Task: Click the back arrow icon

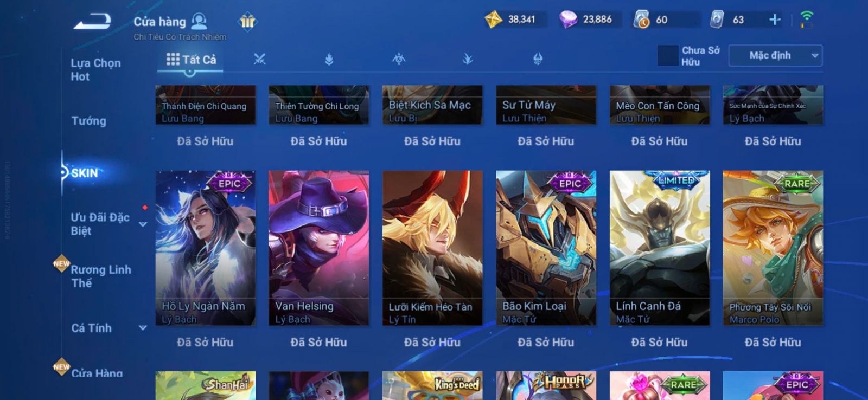Action: click(93, 21)
